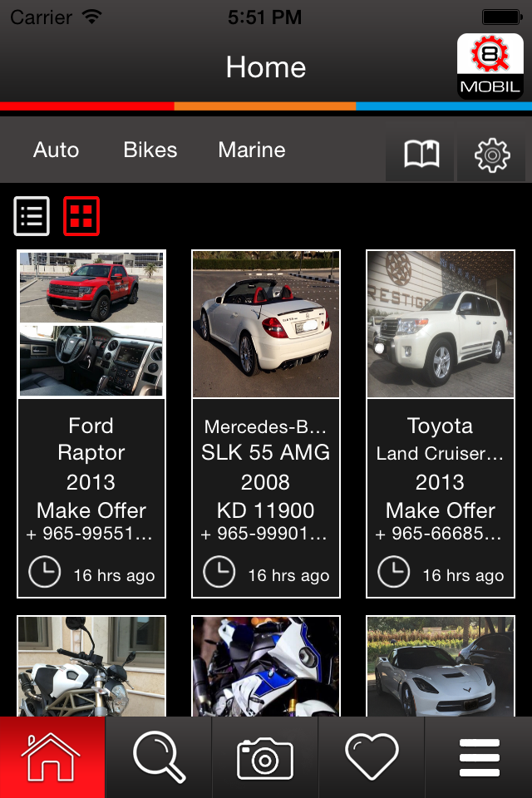Open the white Toyota Land Cruiser photo
Image resolution: width=532 pixels, height=798 pixels.
441,323
